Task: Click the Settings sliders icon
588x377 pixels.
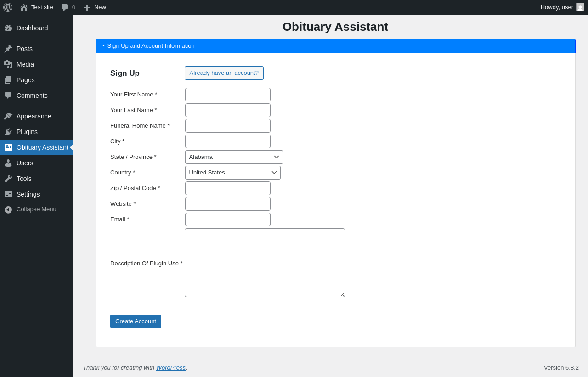Action: (8, 194)
